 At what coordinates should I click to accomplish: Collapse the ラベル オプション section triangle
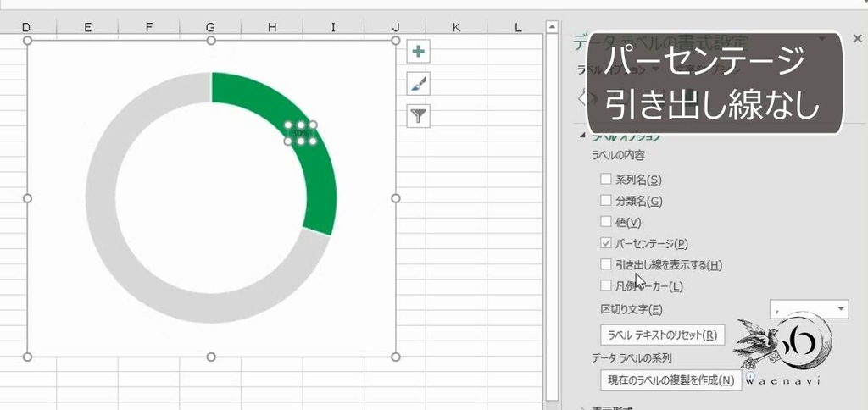point(581,136)
